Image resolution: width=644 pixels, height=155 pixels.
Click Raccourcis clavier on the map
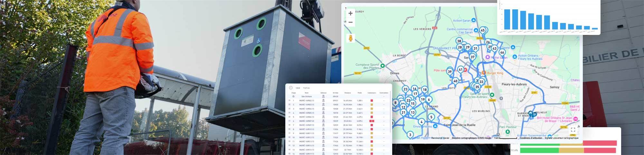[x=440, y=138]
